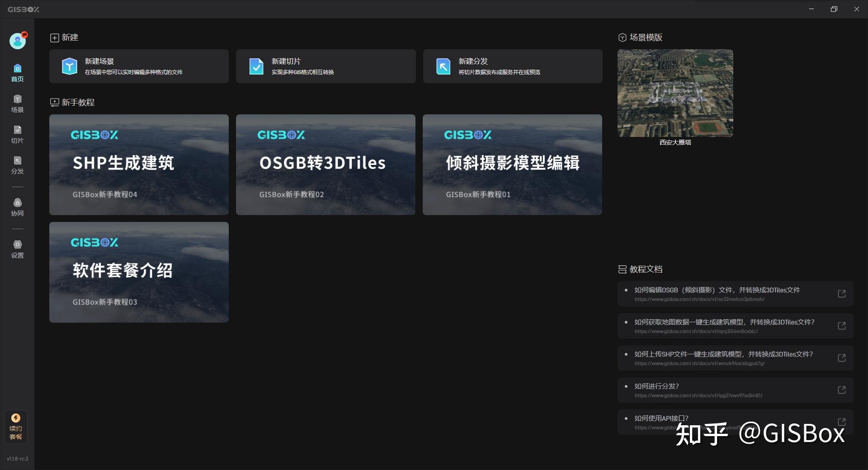Open the 如何使用API接口 documentation link
Viewport: 868px width, 470px height.
[x=841, y=422]
